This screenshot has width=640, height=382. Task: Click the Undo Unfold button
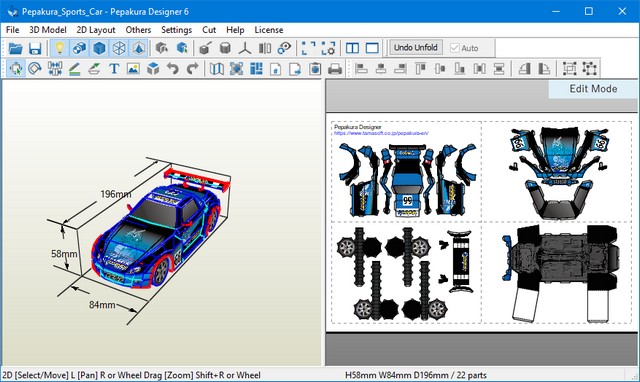tap(416, 47)
